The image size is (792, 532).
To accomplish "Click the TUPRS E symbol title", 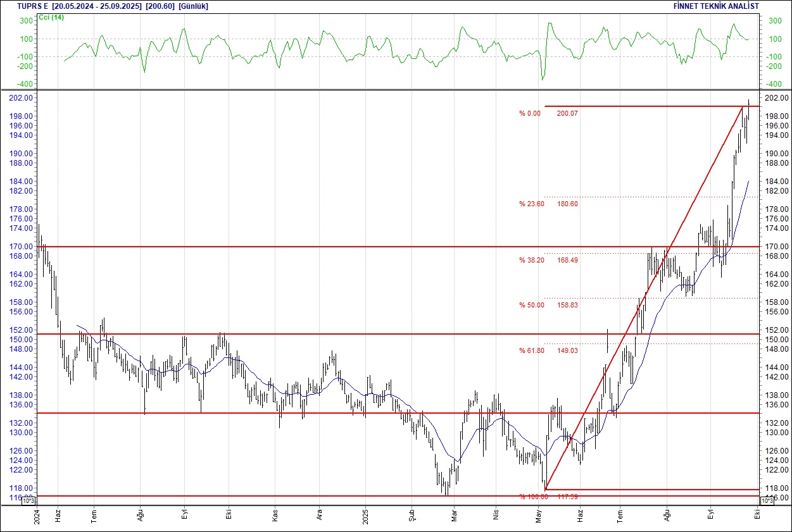I will click(33, 6).
